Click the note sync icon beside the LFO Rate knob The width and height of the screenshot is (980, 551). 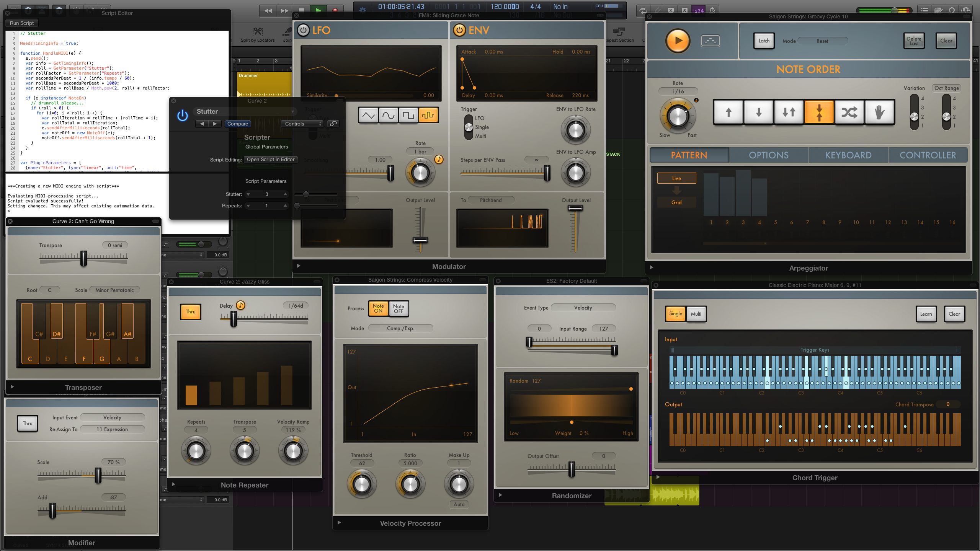click(438, 160)
